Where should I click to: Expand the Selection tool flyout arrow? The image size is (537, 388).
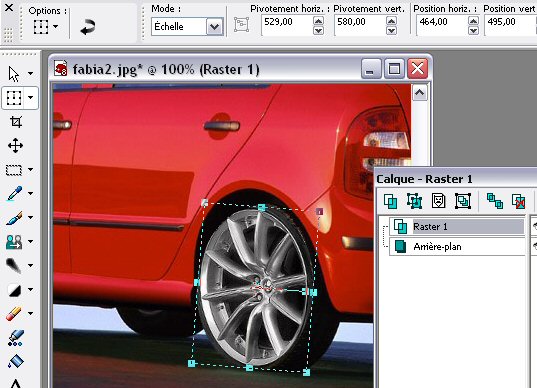tap(30, 170)
